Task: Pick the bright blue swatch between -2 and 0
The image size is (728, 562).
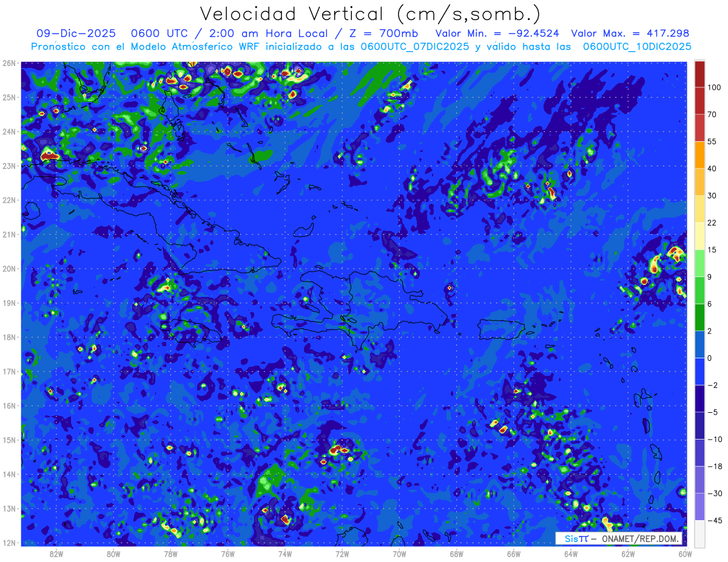Action: [699, 370]
